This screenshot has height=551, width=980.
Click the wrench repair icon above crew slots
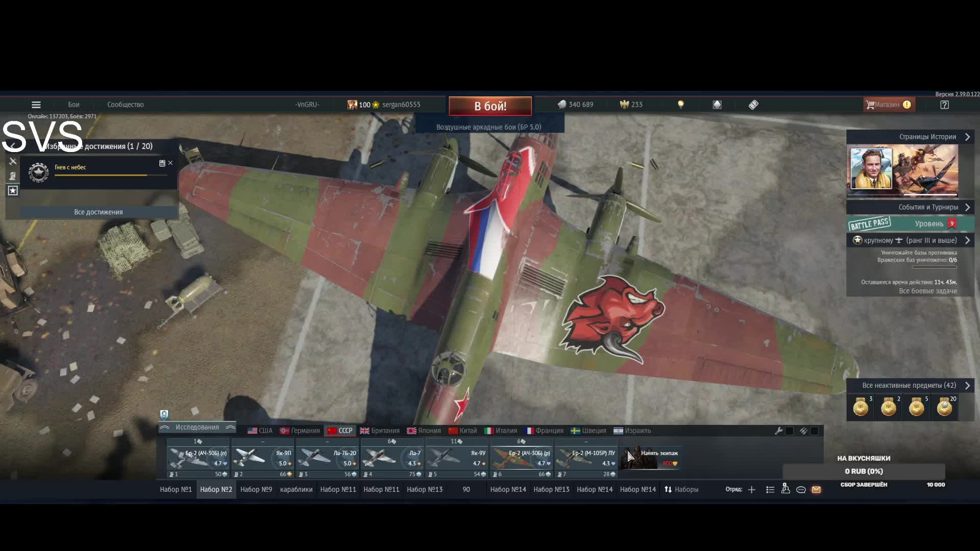click(x=778, y=431)
